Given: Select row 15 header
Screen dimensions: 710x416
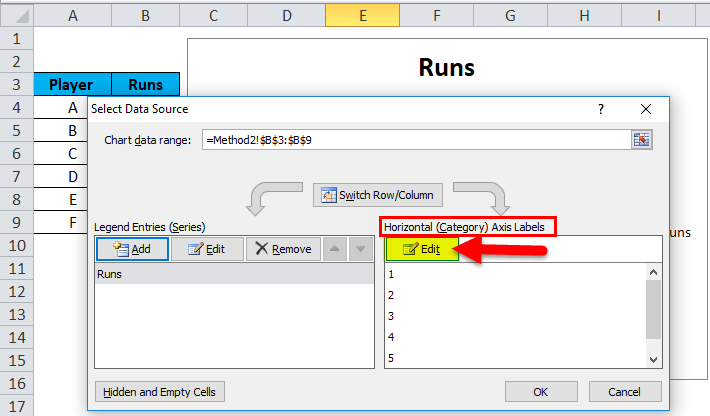Looking at the screenshot, I should click(17, 360).
